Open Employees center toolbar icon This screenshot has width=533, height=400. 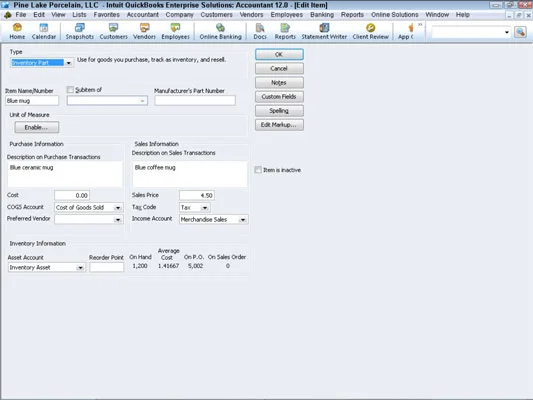click(175, 31)
